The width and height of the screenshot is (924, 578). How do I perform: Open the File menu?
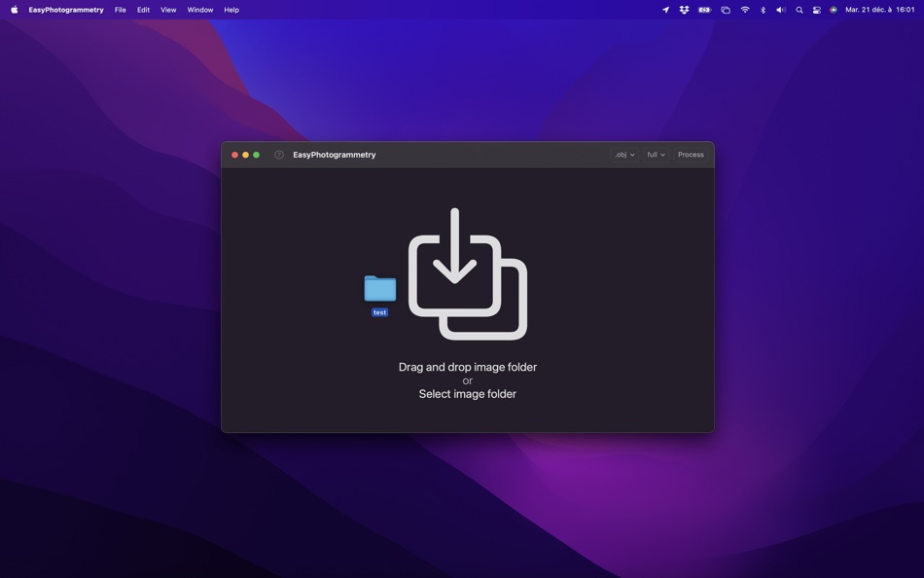(121, 10)
